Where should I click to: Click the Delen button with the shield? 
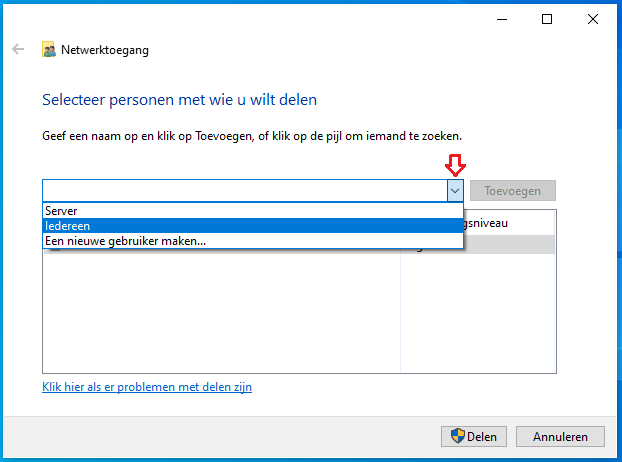coord(474,437)
